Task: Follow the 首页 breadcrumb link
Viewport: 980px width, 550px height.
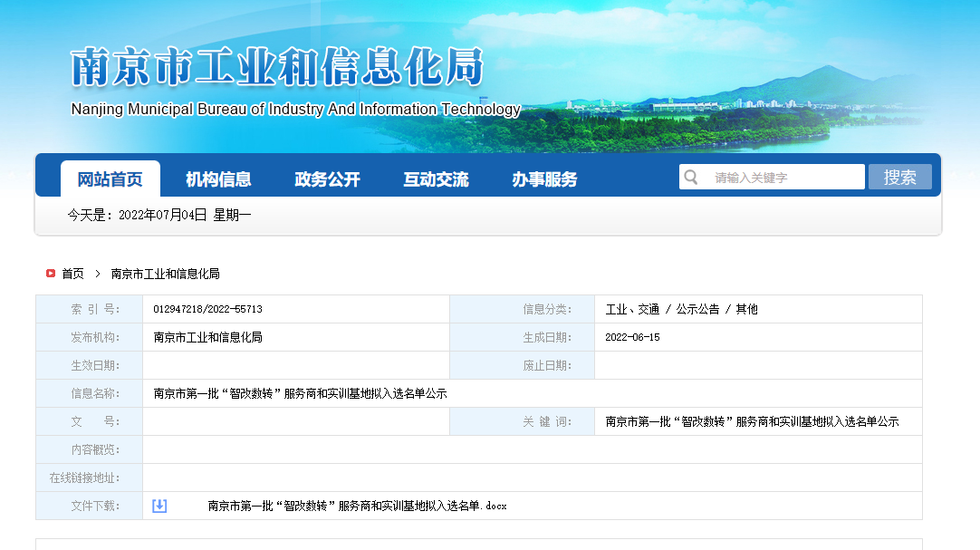Action: [x=72, y=274]
